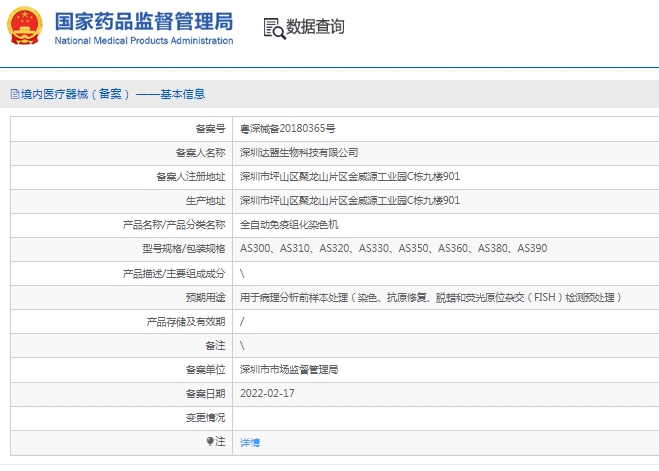Click the 备案单位 row label
659x471 pixels.
206,370
